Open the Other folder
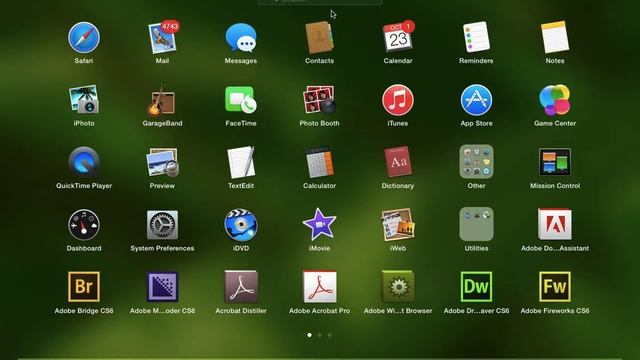 476,162
